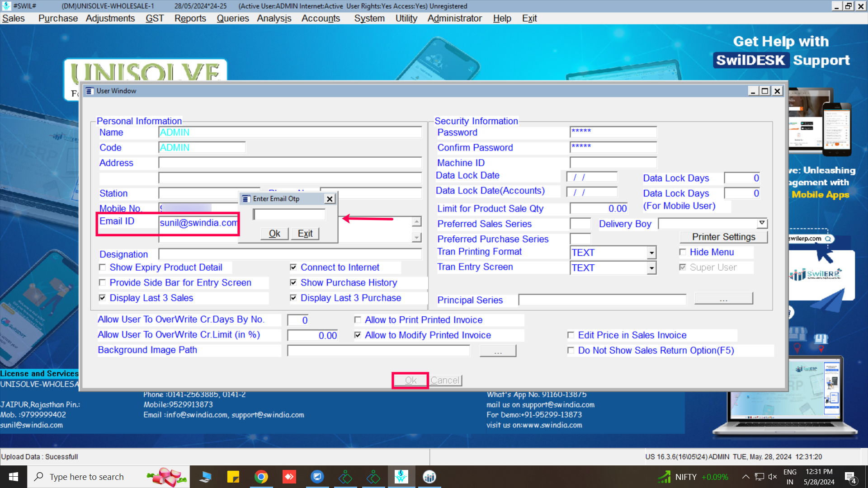The height and width of the screenshot is (488, 868).
Task: Open the Reports menu
Action: 190,19
